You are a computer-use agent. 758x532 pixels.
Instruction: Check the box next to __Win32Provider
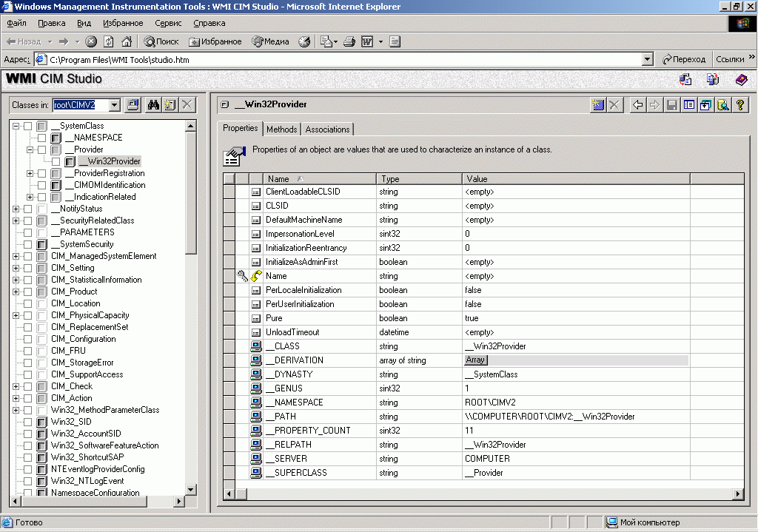point(56,161)
